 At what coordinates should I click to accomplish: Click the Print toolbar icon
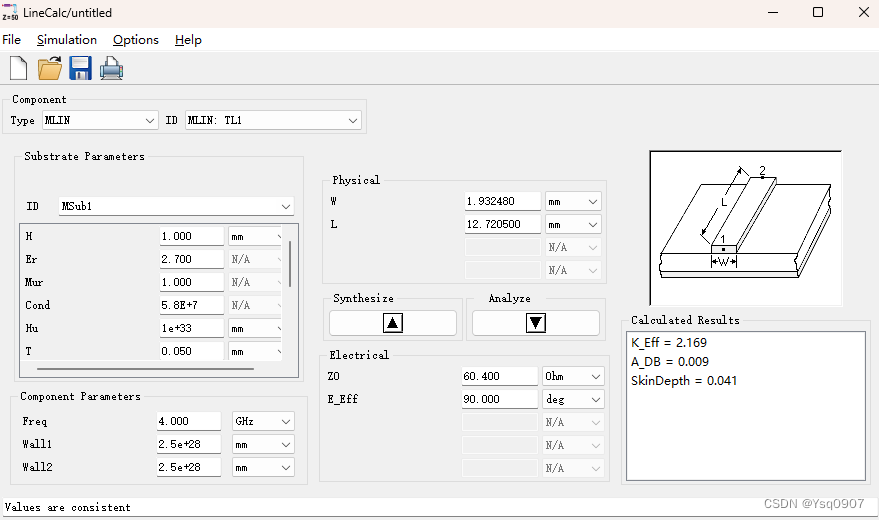pyautogui.click(x=111, y=68)
